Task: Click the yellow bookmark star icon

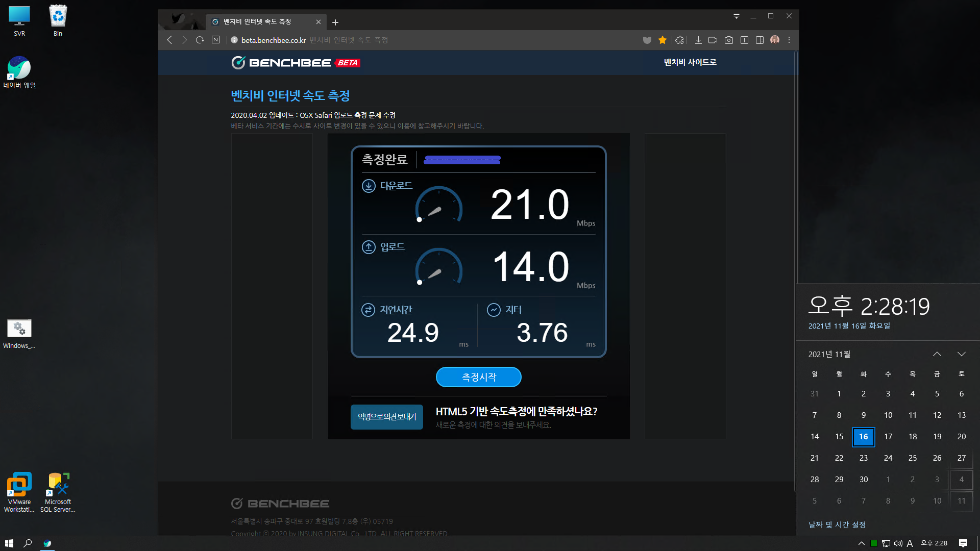Action: pos(663,40)
